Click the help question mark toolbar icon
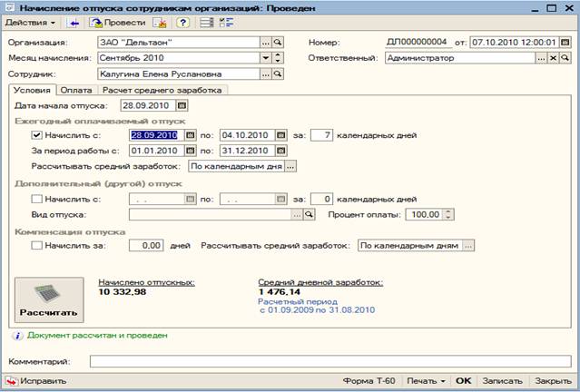The image size is (580, 392). 183,22
